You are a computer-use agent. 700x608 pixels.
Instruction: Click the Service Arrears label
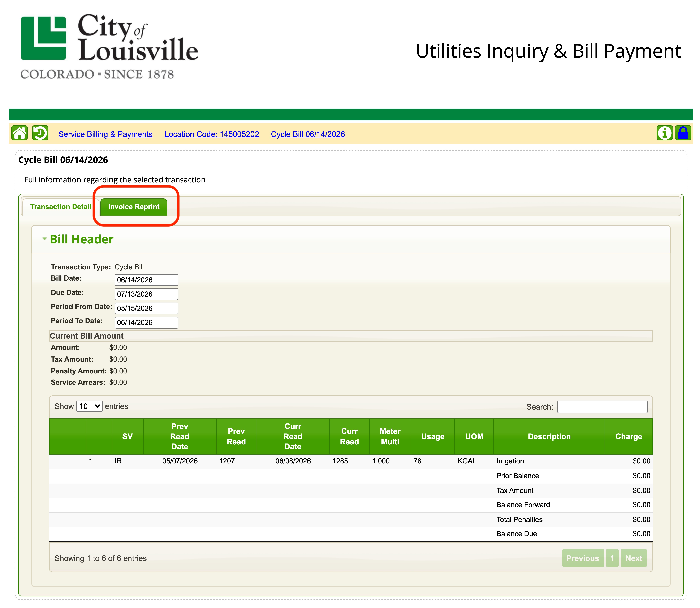[78, 382]
